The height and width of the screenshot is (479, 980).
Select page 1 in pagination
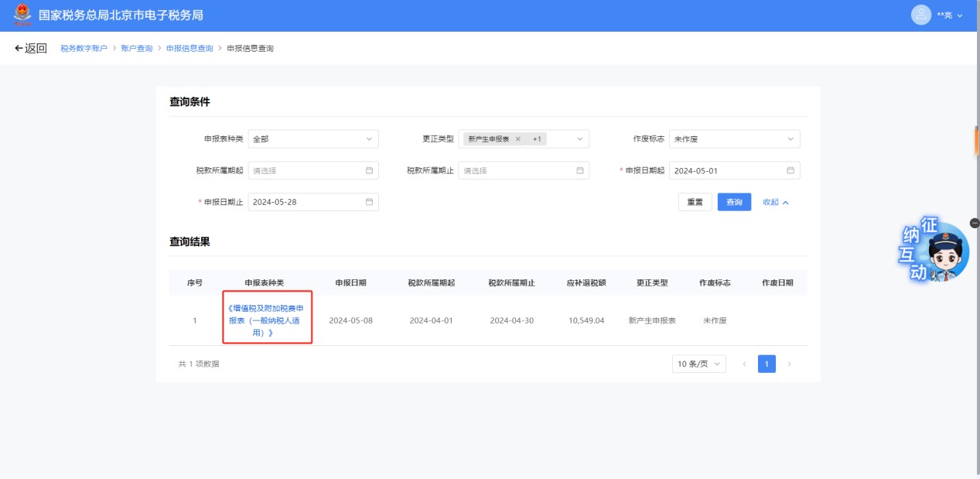pyautogui.click(x=767, y=364)
